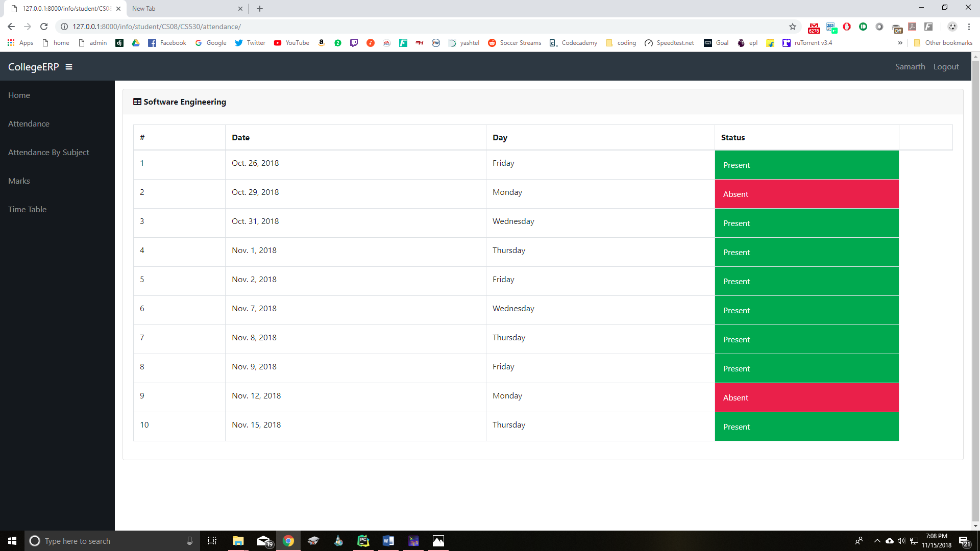
Task: Open the YouTube bookmark
Action: 291,43
